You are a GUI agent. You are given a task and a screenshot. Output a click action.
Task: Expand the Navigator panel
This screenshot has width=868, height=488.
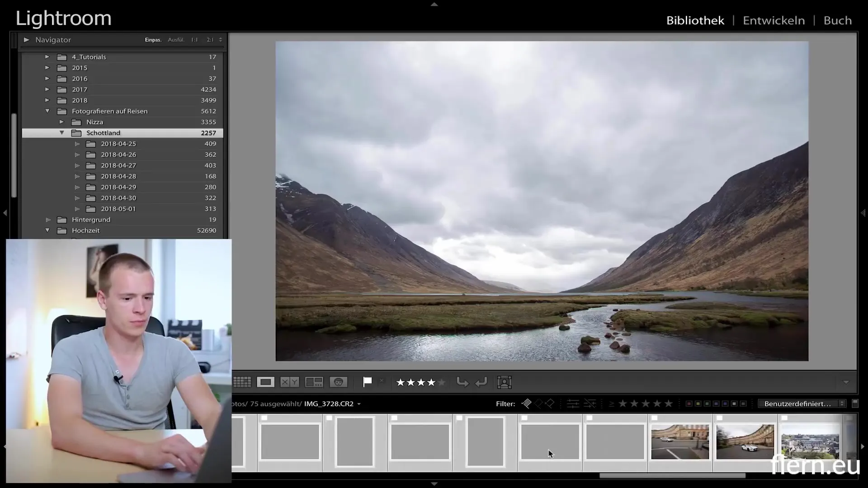point(26,40)
